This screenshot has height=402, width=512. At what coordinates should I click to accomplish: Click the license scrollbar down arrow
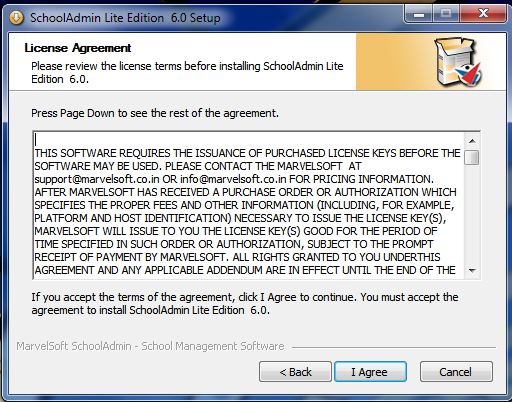[472, 270]
